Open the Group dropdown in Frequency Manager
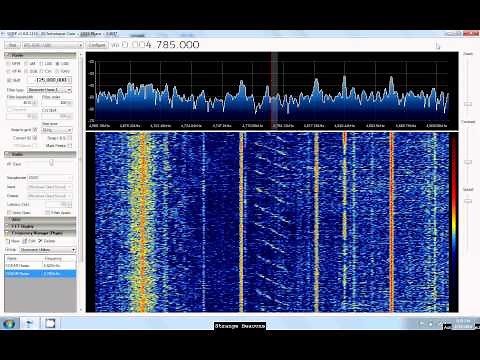This screenshot has height=360, width=480. 48,249
